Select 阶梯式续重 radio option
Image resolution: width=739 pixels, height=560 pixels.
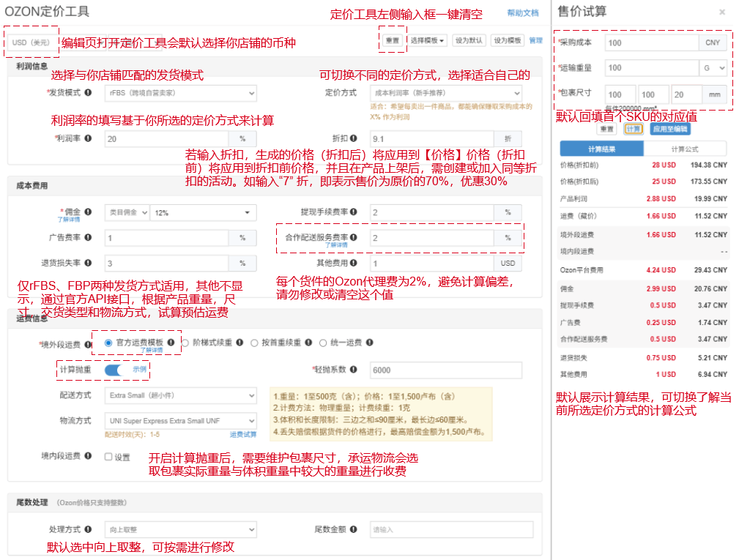[x=185, y=342]
